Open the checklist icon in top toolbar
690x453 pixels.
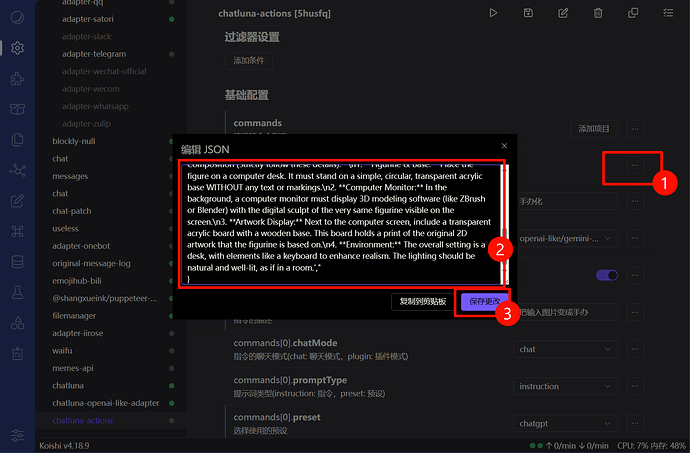point(668,13)
